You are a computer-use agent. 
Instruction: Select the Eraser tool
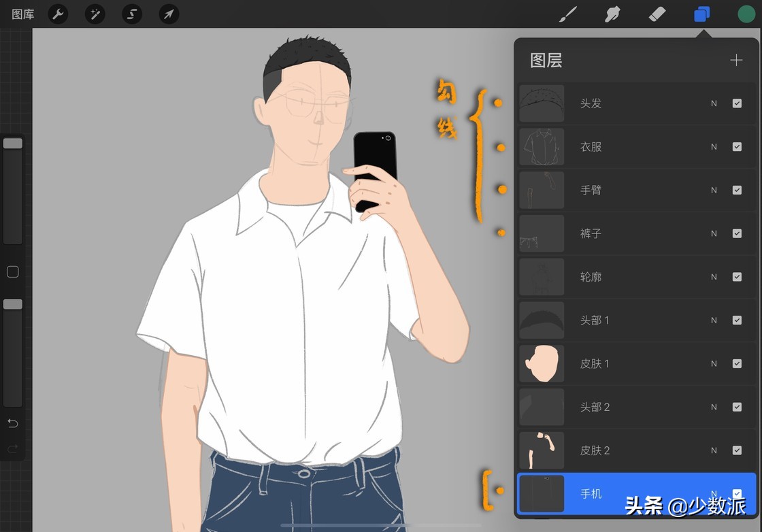[657, 14]
